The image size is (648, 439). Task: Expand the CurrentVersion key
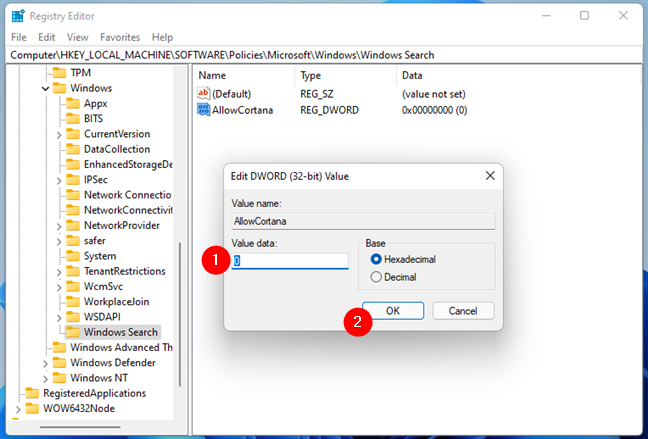(x=59, y=135)
